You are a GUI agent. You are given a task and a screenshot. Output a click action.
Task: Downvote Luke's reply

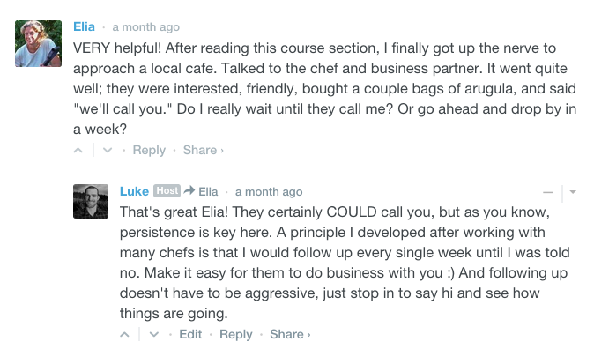tap(154, 335)
